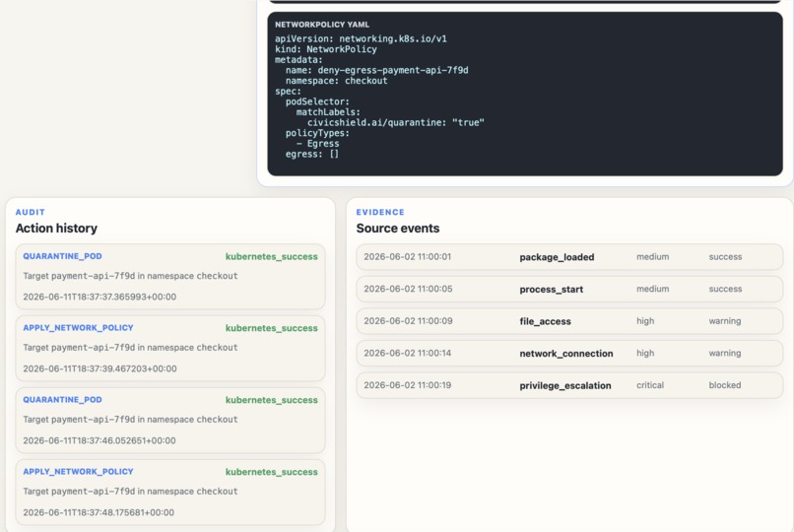The image size is (794, 532).
Task: Click target text in the 18:37:37 QUARANTINE_POD card
Action: coord(130,276)
